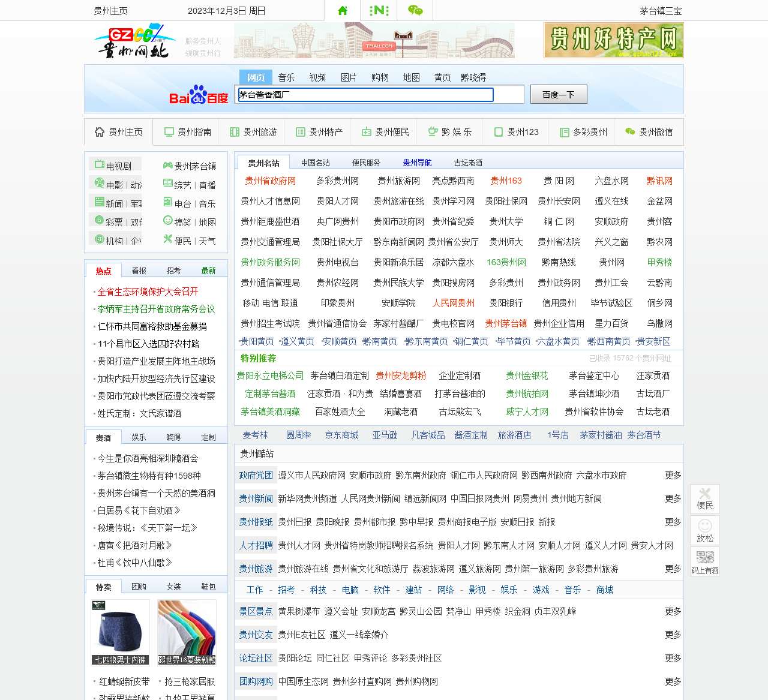768x700 pixels.
Task: Open the 京东商城 link
Action: pos(341,435)
